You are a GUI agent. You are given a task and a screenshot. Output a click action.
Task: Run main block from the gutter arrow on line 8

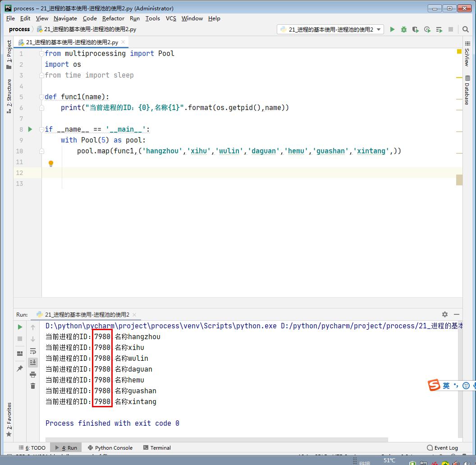(x=30, y=129)
